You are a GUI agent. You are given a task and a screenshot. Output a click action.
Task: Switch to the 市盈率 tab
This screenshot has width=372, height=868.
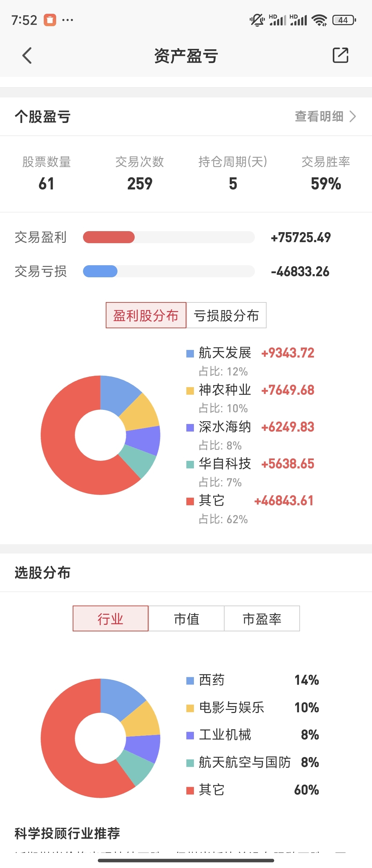coord(262,619)
